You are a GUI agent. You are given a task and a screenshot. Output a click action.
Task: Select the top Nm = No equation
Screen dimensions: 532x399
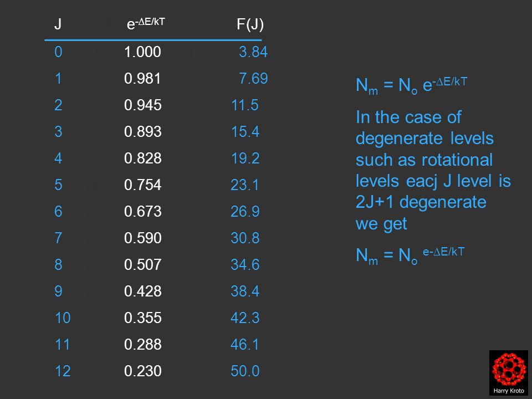412,85
